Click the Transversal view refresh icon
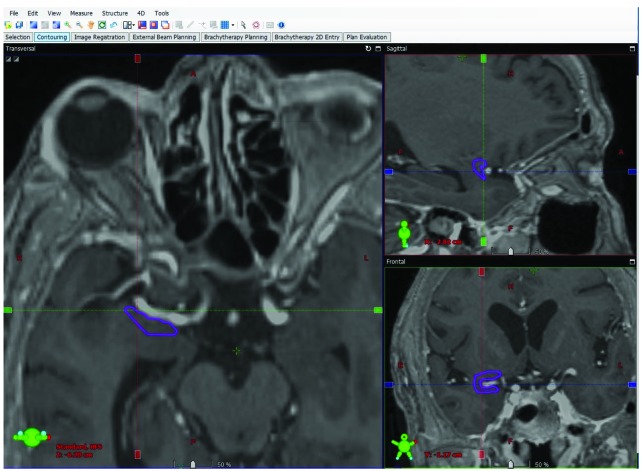This screenshot has width=643, height=471. click(368, 48)
